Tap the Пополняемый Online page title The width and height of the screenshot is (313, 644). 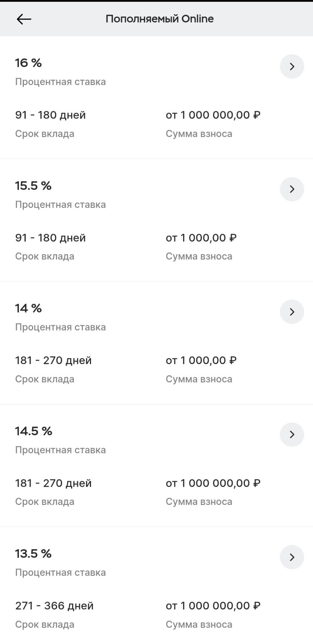159,19
